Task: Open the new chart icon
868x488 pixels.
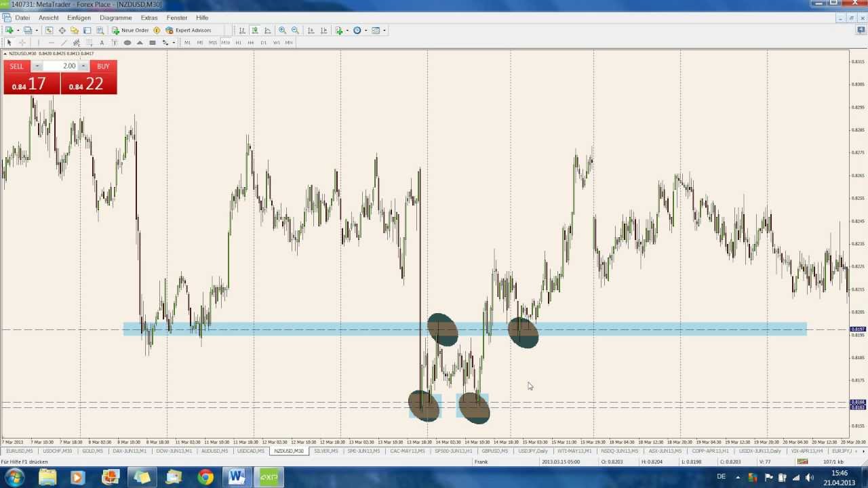Action: (9, 30)
